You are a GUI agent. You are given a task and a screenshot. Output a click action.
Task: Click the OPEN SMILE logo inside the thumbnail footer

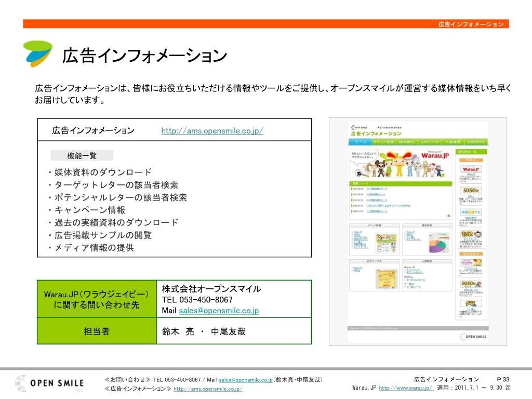pos(473,337)
